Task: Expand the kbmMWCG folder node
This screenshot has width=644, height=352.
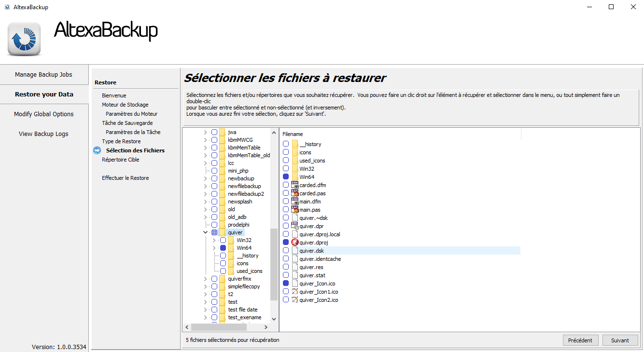Action: coord(206,140)
